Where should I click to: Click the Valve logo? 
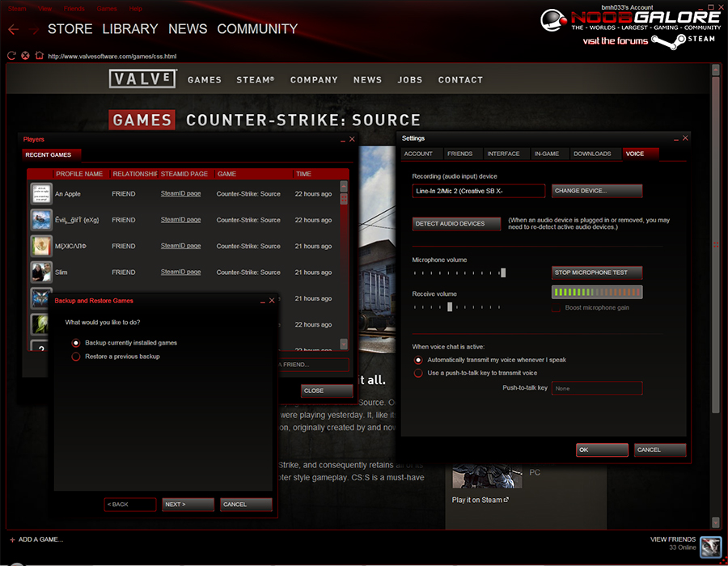[143, 78]
